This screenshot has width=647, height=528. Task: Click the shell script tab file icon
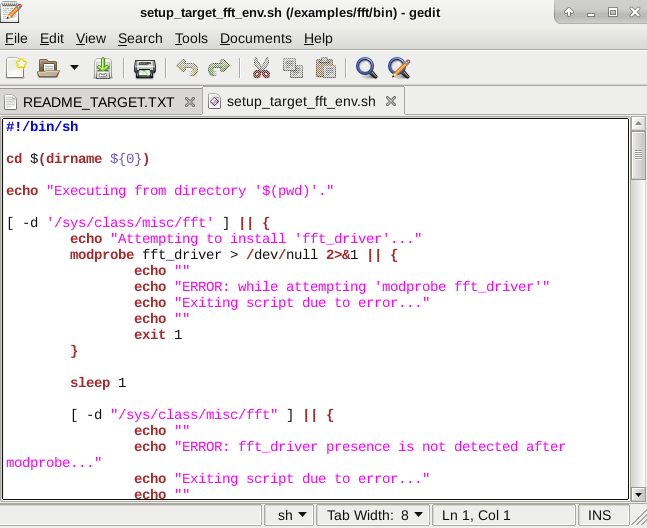[214, 101]
